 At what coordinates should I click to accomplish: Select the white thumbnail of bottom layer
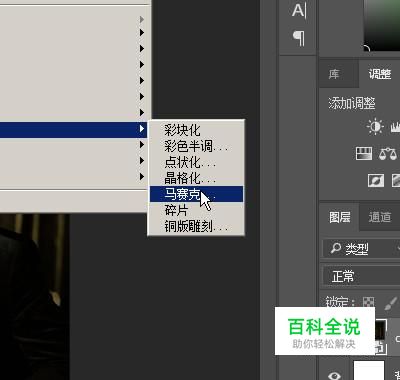coord(369,370)
